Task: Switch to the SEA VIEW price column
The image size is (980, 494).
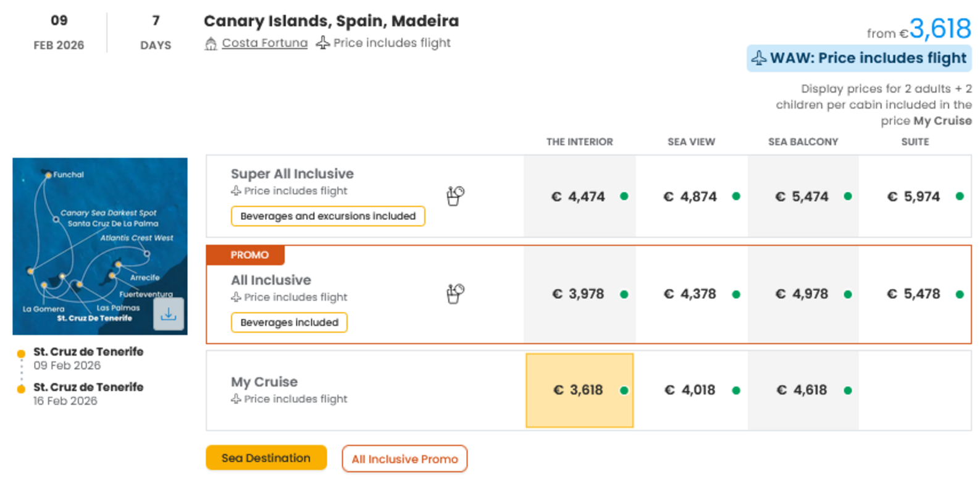Action: (x=690, y=141)
